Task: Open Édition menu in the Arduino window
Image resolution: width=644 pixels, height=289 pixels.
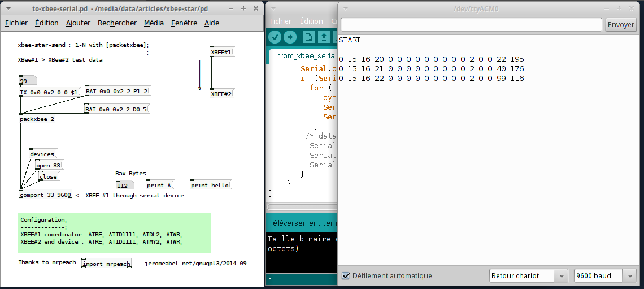Action: 311,21
